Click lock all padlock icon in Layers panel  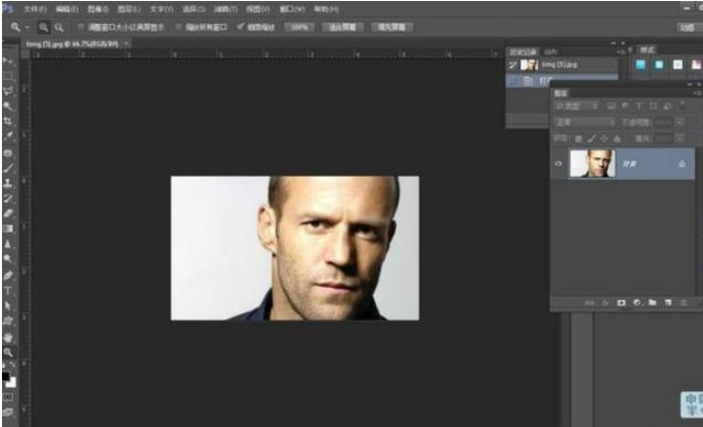pos(617,139)
